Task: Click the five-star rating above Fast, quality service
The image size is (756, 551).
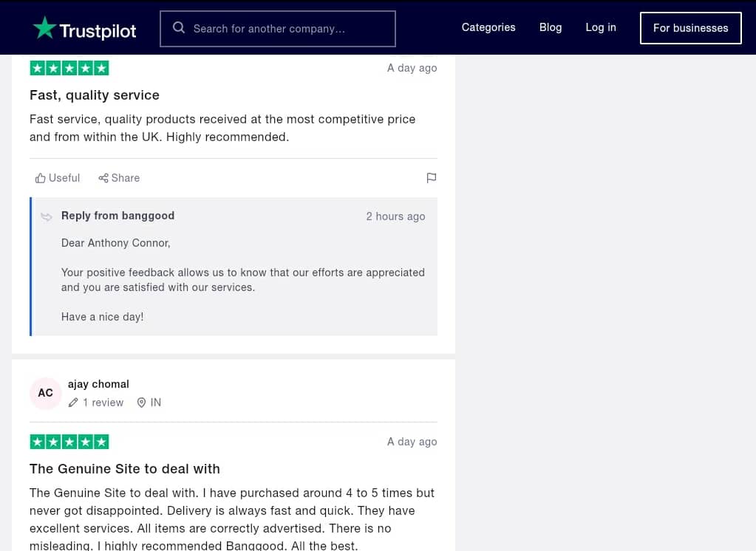Action: 69,68
